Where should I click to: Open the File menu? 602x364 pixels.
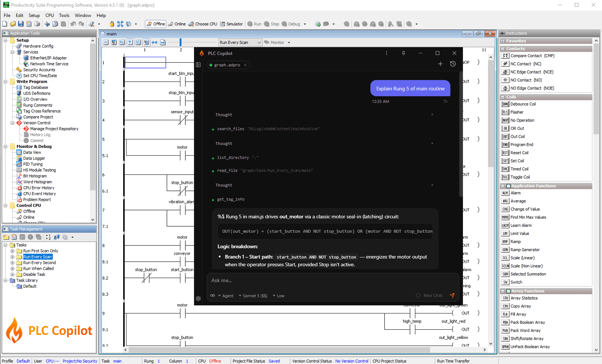(7, 15)
